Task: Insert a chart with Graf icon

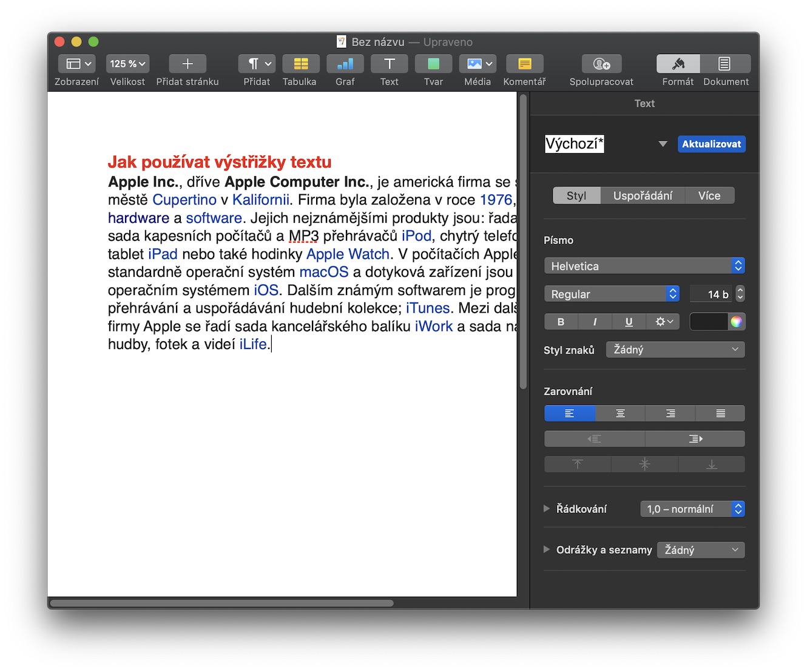Action: pos(345,64)
